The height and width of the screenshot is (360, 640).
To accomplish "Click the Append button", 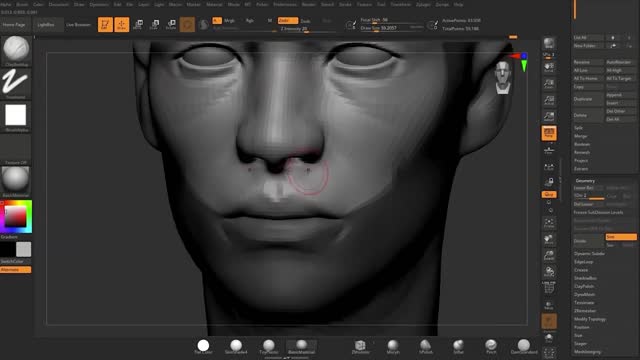I will 620,95.
